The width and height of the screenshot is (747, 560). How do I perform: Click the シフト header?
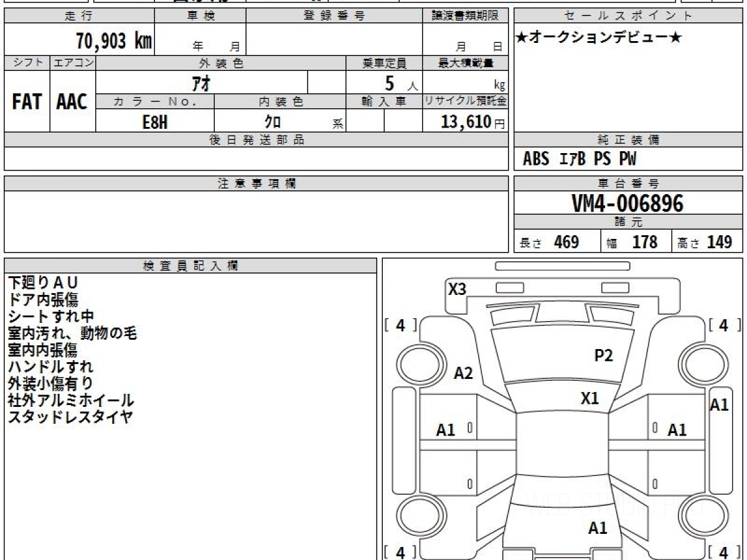pyautogui.click(x=27, y=63)
